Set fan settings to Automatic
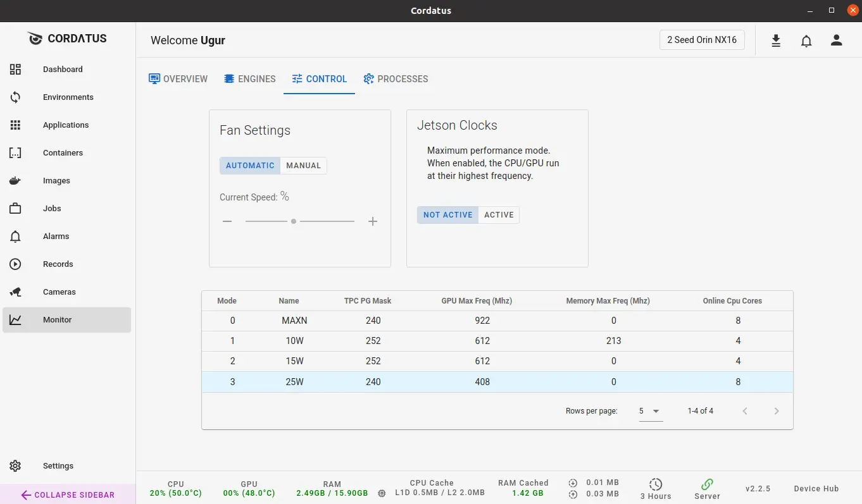The height and width of the screenshot is (504, 862). click(250, 166)
